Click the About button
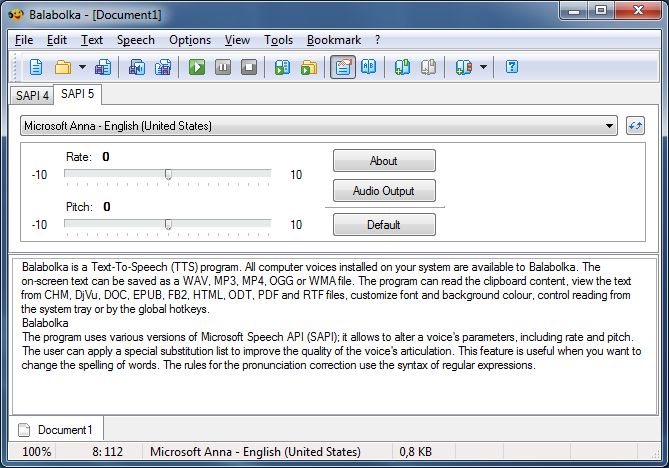 (x=384, y=161)
